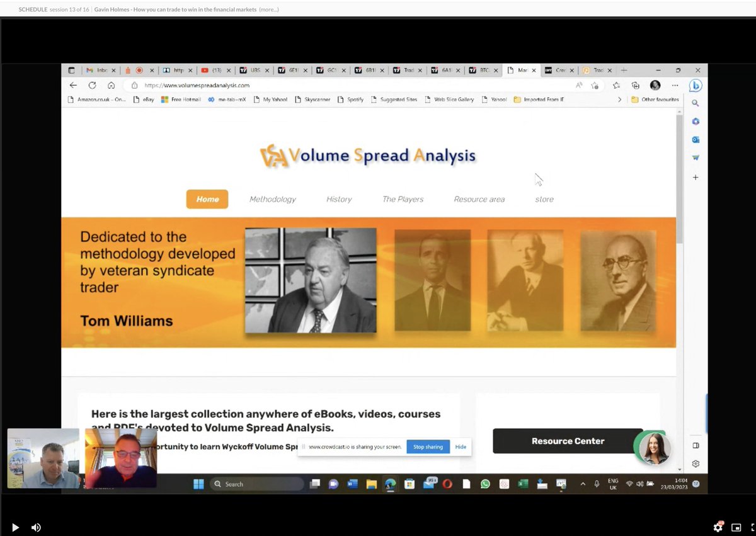Select the Home navigation item
The image size is (756, 536).
[x=207, y=199]
